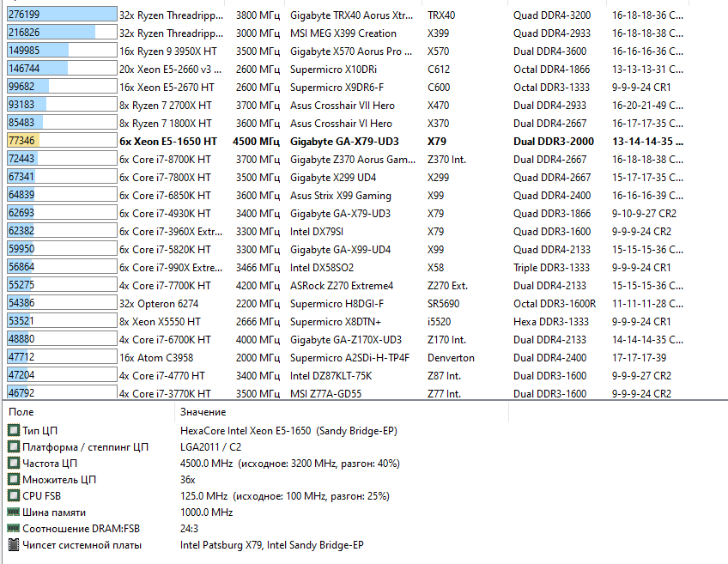
Task: Click the icon beside Множитель ЦП
Action: coord(14,479)
